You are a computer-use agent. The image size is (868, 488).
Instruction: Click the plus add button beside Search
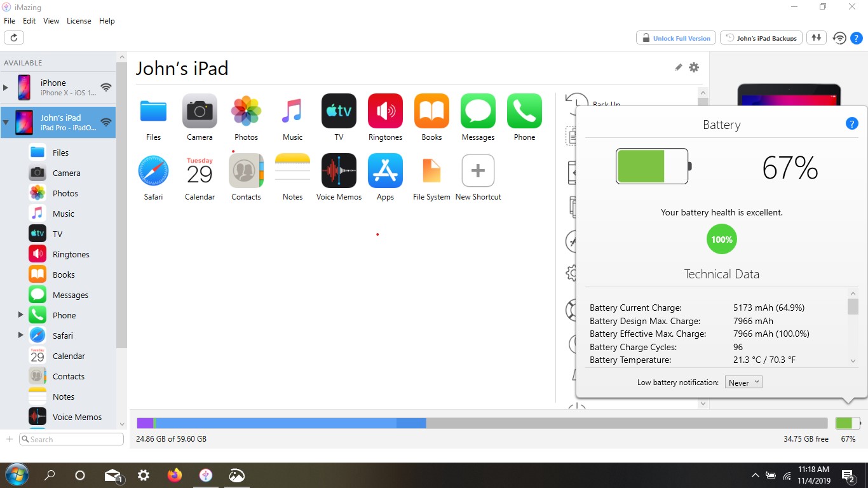click(10, 439)
